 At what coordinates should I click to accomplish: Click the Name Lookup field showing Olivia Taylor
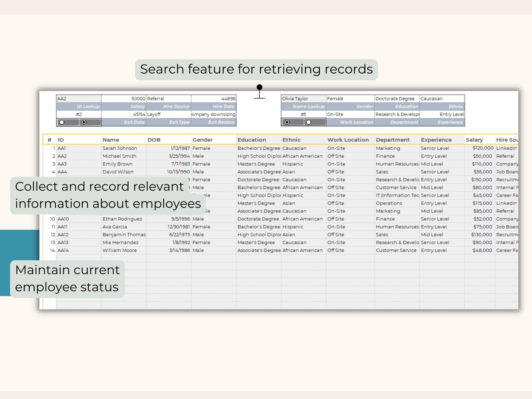pyautogui.click(x=304, y=99)
